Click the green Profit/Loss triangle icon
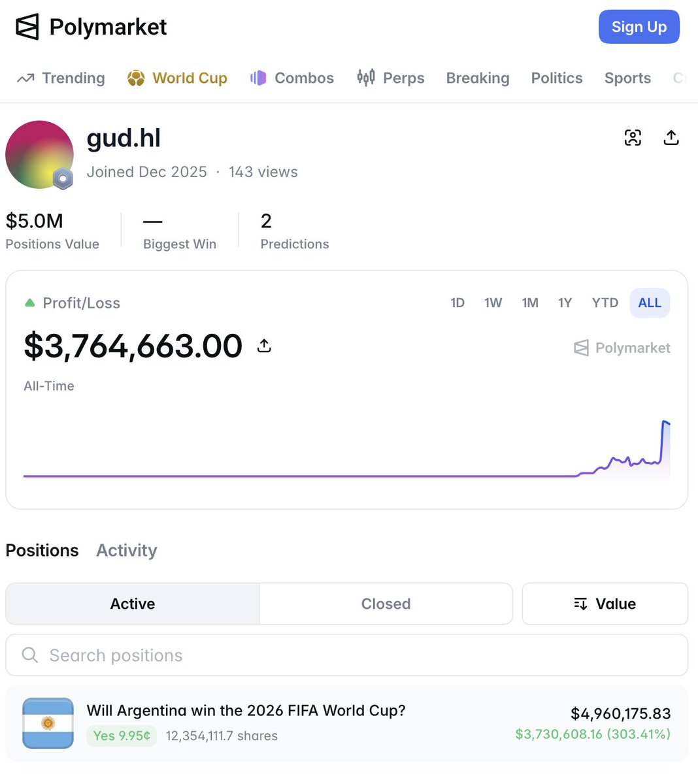Image resolution: width=698 pixels, height=784 pixels. pos(29,303)
